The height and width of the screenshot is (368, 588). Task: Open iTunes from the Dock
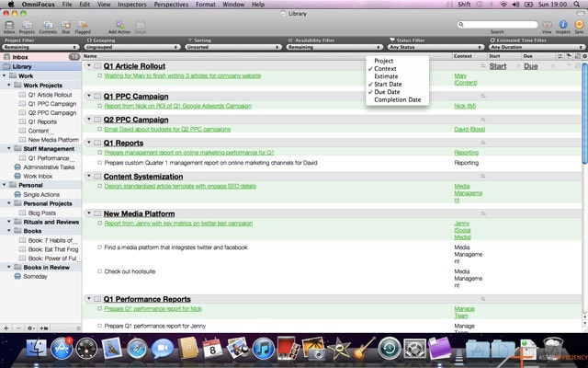[x=263, y=349]
